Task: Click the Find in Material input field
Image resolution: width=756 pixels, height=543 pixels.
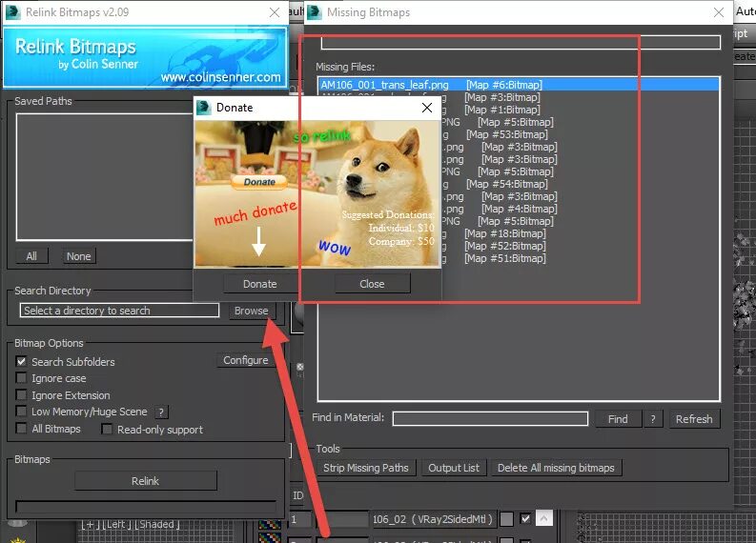Action: pos(490,419)
